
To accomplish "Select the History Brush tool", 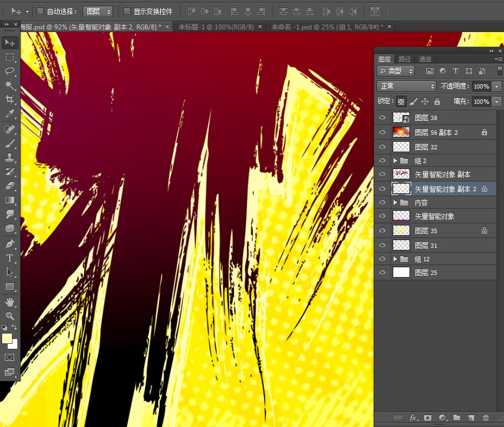I will [x=10, y=172].
